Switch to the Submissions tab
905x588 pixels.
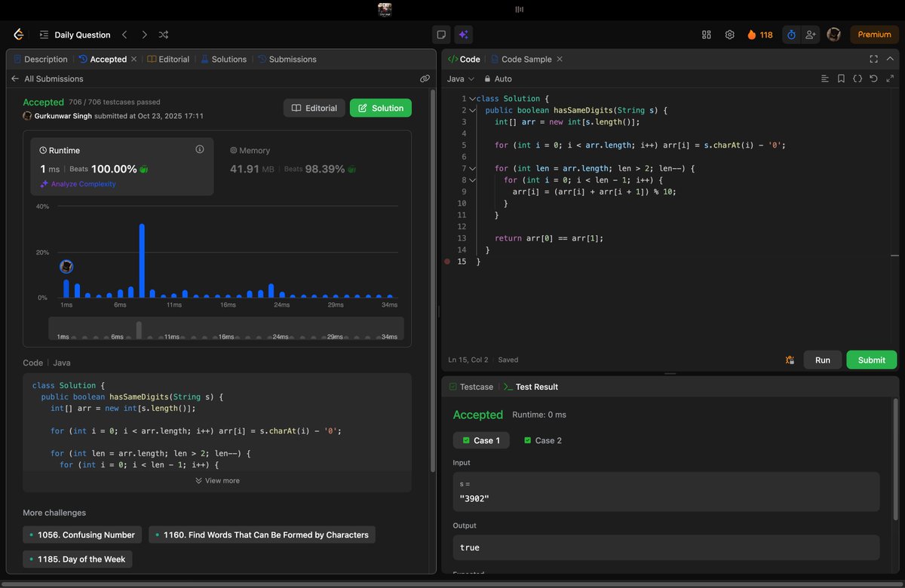(x=287, y=59)
